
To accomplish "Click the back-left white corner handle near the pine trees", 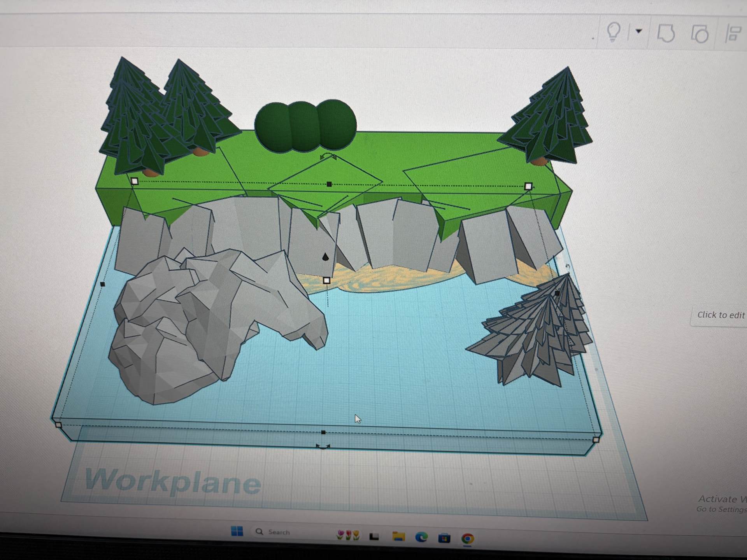I will (135, 181).
